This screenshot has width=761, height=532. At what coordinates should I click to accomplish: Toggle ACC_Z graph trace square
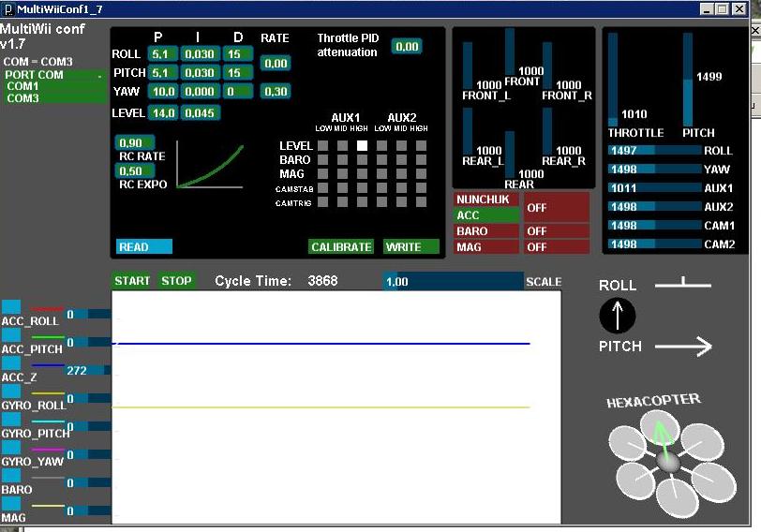click(x=11, y=363)
